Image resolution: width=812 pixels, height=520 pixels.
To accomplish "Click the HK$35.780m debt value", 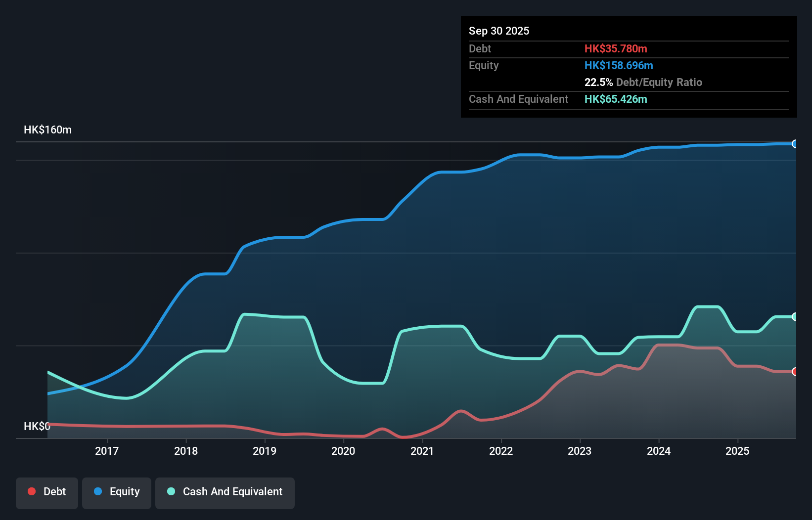I will [616, 48].
